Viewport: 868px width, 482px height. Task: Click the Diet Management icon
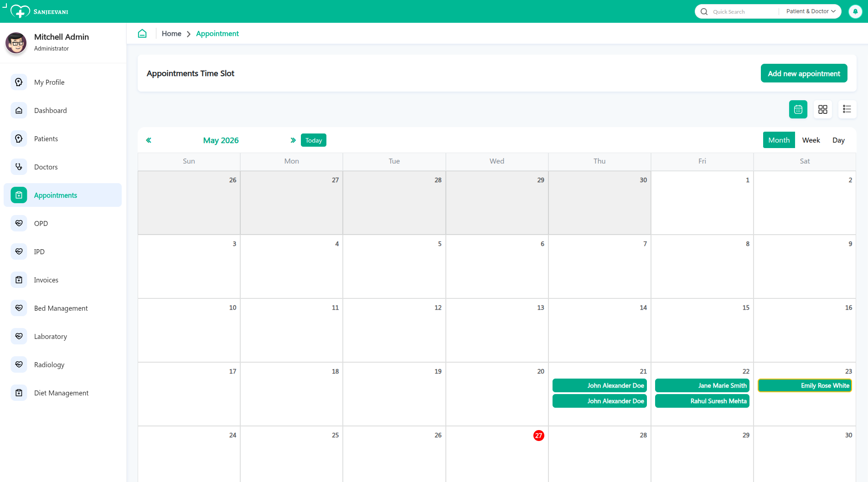click(x=19, y=393)
